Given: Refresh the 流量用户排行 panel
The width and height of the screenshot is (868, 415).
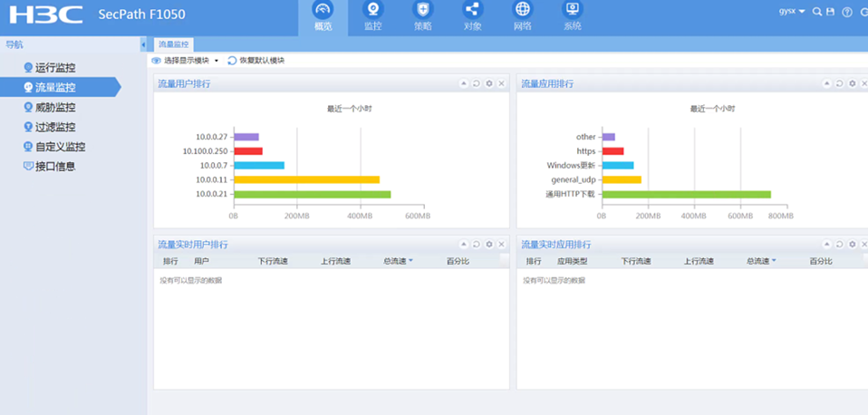Looking at the screenshot, I should 477,83.
